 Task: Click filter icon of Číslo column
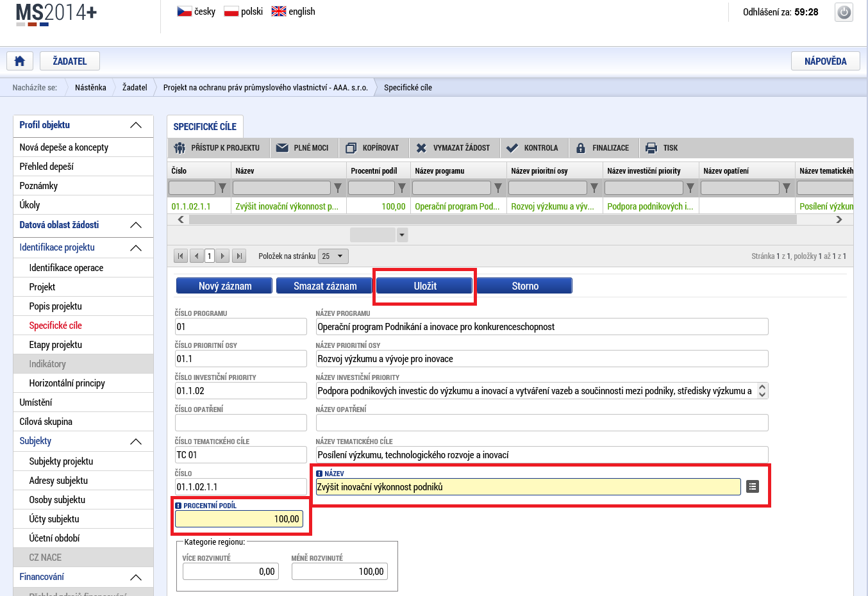pyautogui.click(x=222, y=188)
